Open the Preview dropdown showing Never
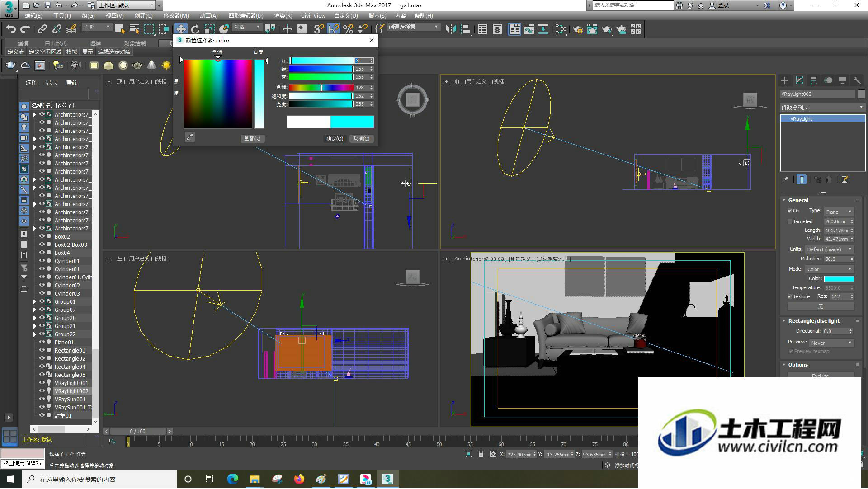The image size is (868, 489). pos(831,343)
